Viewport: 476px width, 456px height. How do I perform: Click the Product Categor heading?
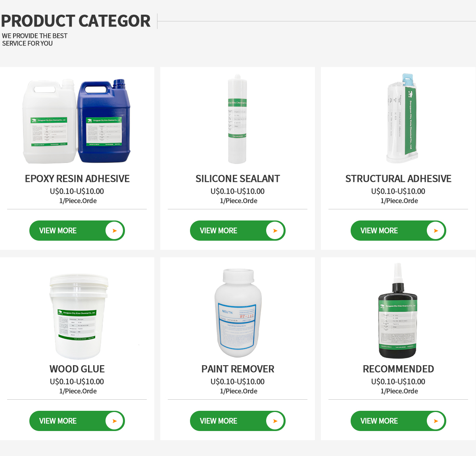point(75,21)
